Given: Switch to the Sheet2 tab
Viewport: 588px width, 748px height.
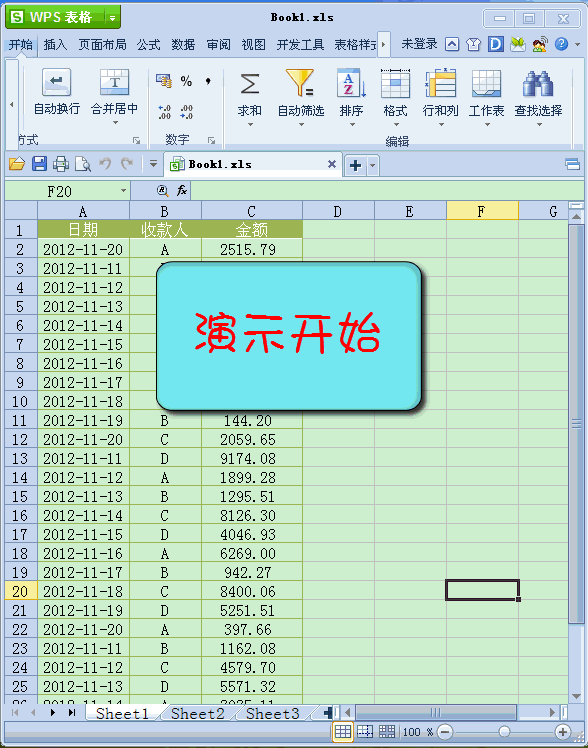Looking at the screenshot, I should [x=197, y=714].
